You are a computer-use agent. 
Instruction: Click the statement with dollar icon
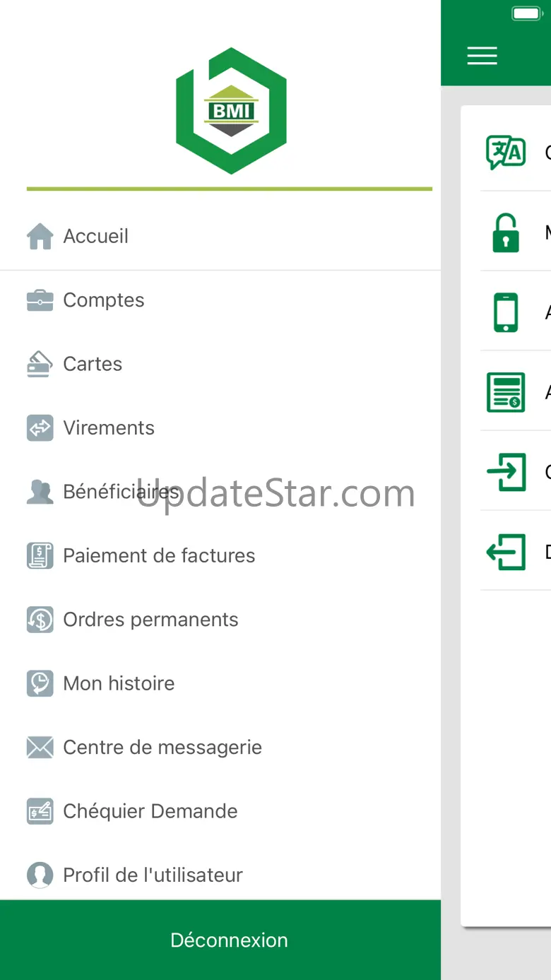tap(506, 392)
